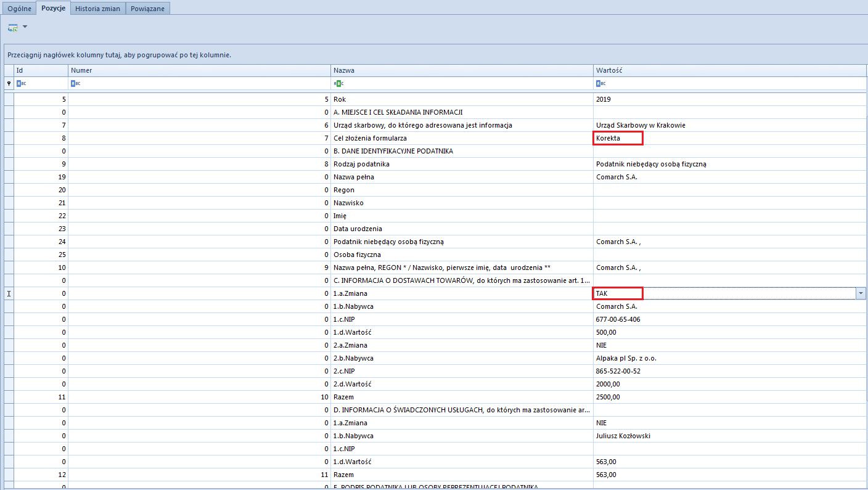Click the 'Rodzaj podatnika' name cell

tap(462, 164)
